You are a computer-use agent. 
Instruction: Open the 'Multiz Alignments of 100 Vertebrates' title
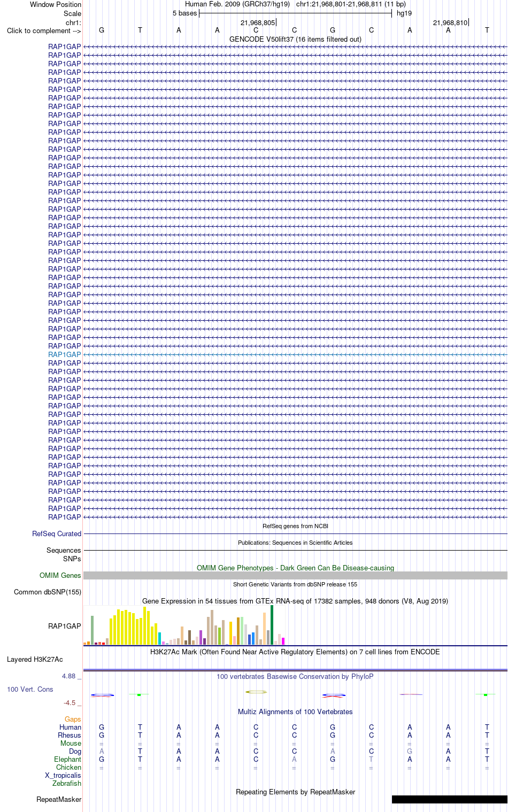click(295, 712)
